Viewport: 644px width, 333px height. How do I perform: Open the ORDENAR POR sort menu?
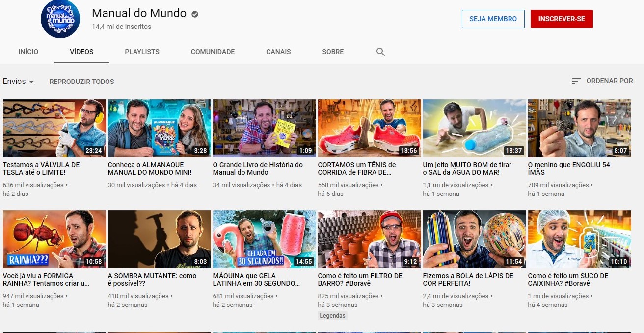coord(603,81)
